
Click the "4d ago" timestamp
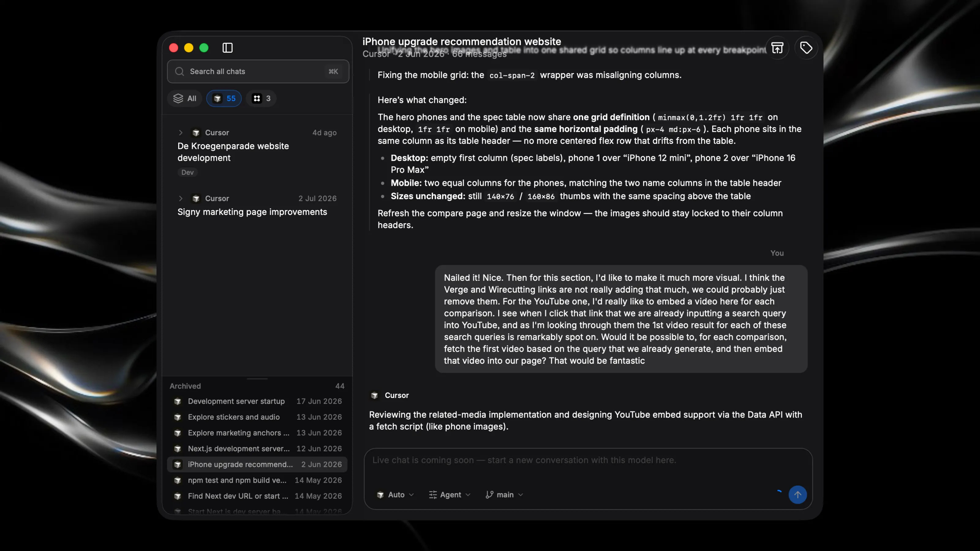tap(325, 133)
